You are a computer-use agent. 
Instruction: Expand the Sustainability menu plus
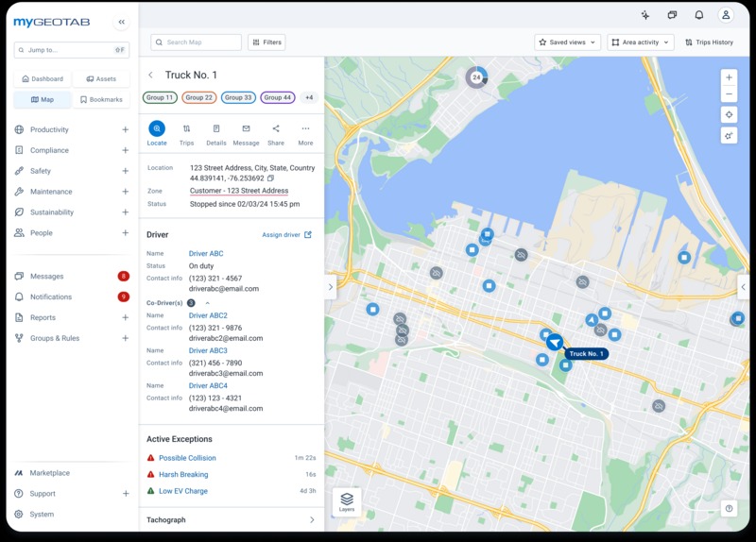[x=126, y=212]
